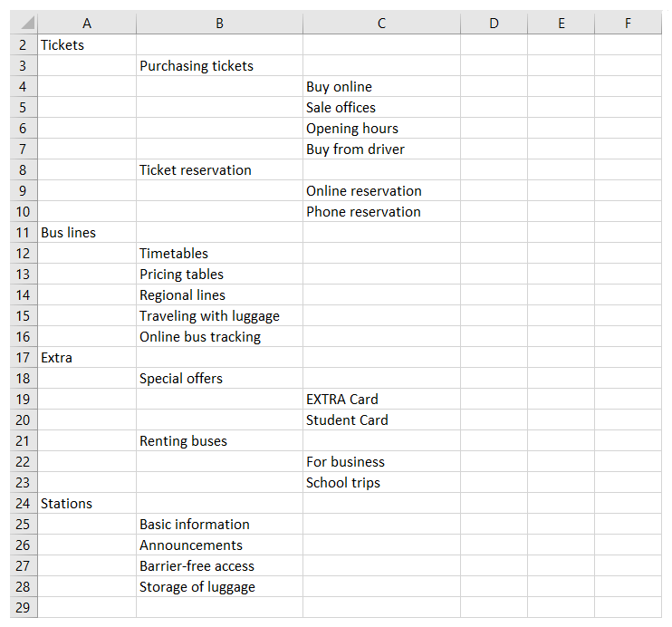
Task: Click the 'Ticket reservation' cell
Action: (219, 169)
